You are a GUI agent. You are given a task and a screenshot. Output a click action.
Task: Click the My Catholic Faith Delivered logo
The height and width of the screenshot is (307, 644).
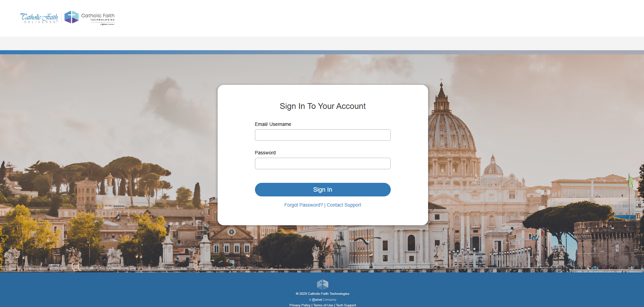[x=39, y=18]
